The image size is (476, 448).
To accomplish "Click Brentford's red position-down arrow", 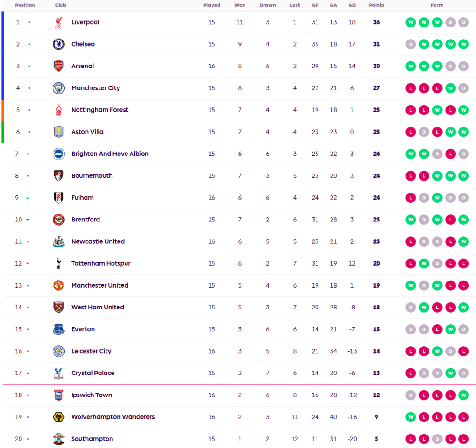I will tap(28, 220).
